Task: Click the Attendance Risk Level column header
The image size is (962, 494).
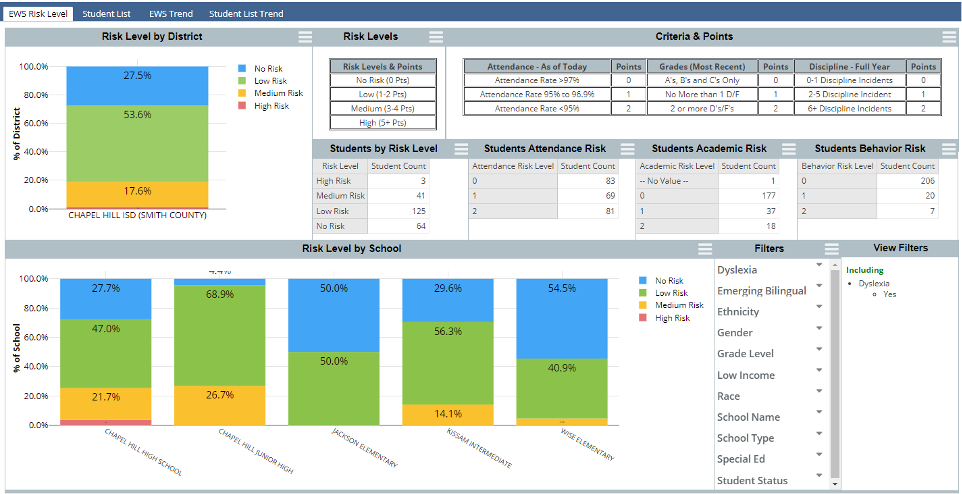Action: [514, 166]
